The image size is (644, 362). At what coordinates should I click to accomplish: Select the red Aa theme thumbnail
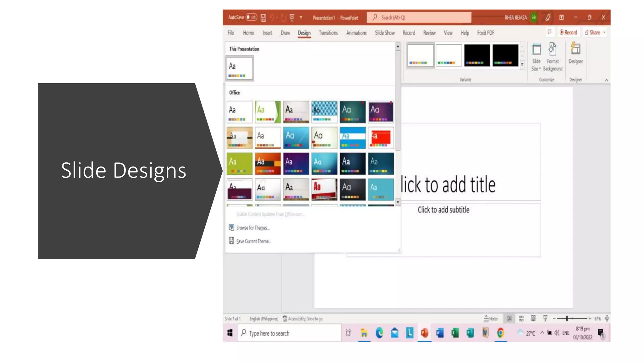(381, 138)
